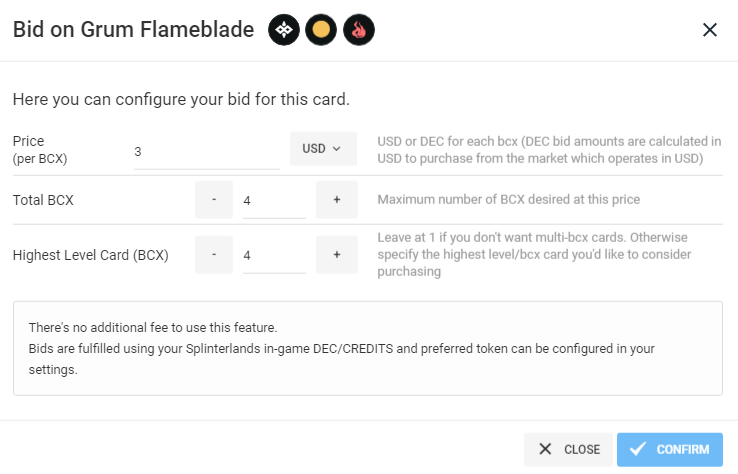The image size is (738, 474).
Task: Click the Highest Level Card value field
Action: pyautogui.click(x=274, y=256)
